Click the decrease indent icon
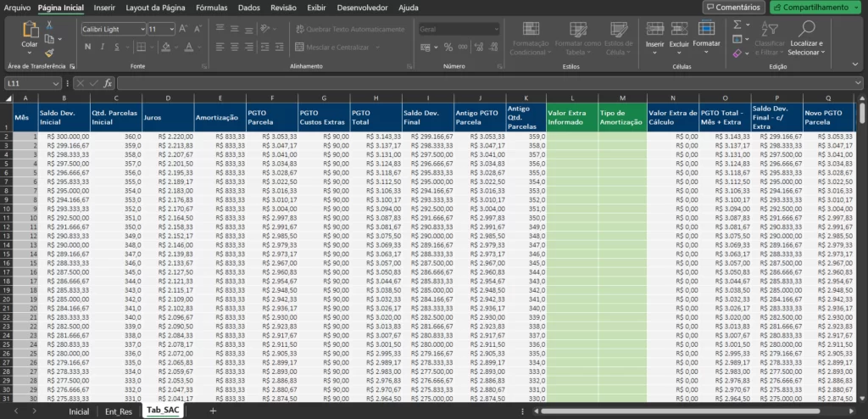 (x=264, y=47)
